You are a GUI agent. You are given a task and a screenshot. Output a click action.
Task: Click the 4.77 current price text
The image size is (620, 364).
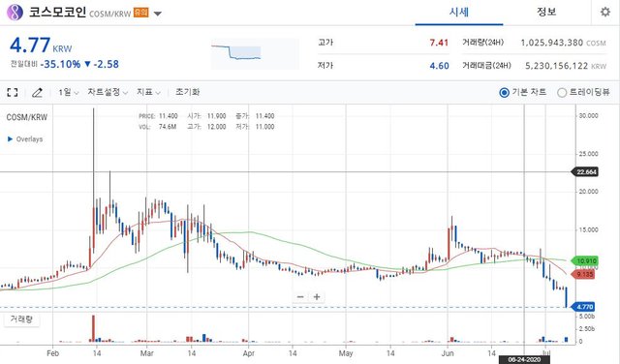pos(30,45)
